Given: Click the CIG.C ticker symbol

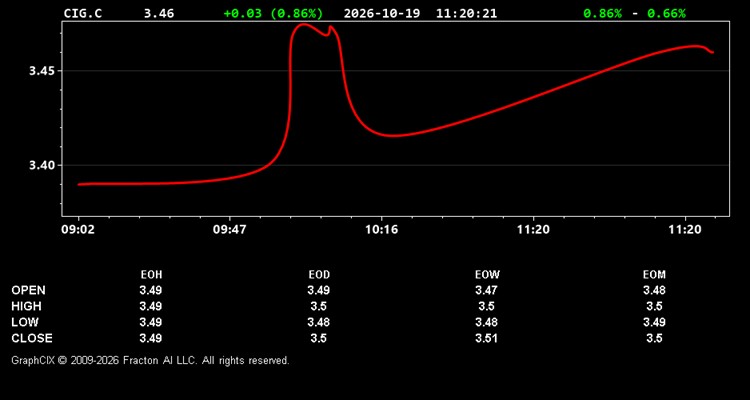Looking at the screenshot, I should click(x=83, y=13).
